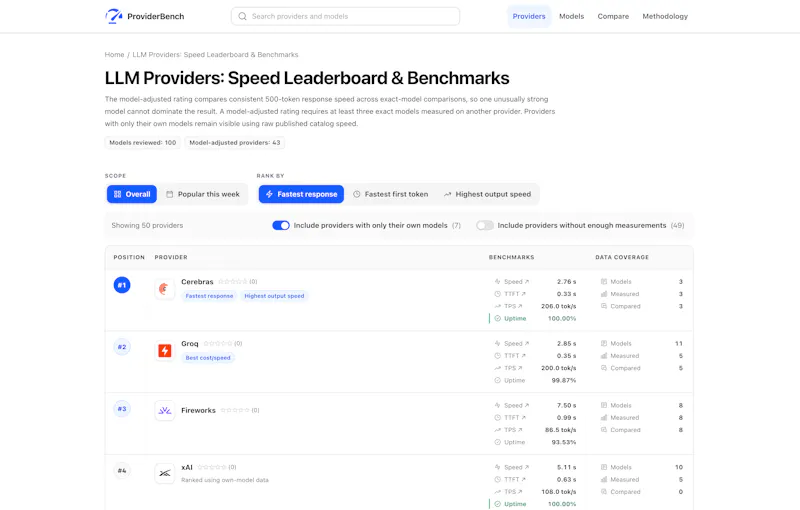This screenshot has width=800, height=510.
Task: Click Best cost/speed tag on Groq
Action: 208,358
